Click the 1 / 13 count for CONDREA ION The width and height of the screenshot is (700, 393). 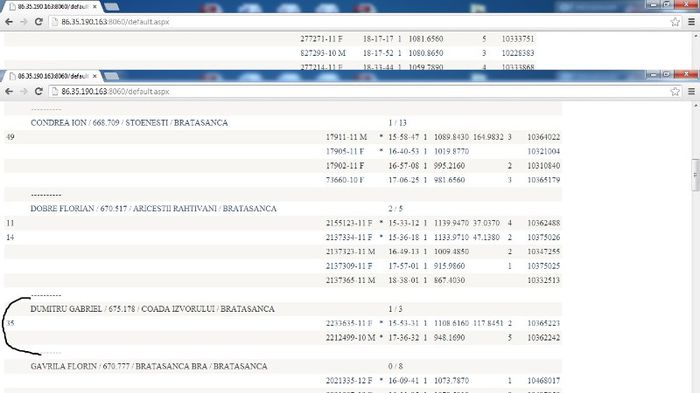point(397,123)
